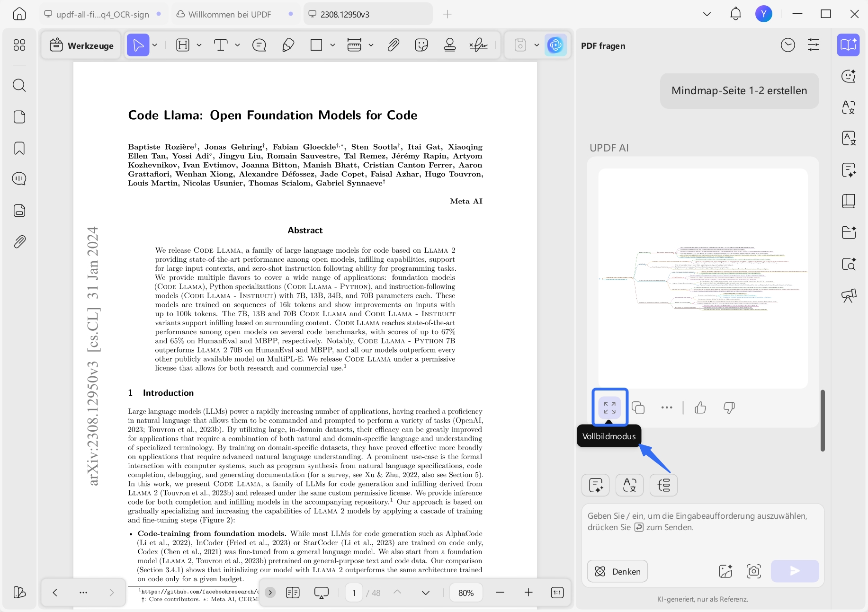Viewport: 868px width, 612px height.
Task: Open the thumbnails grid panel
Action: click(x=19, y=45)
